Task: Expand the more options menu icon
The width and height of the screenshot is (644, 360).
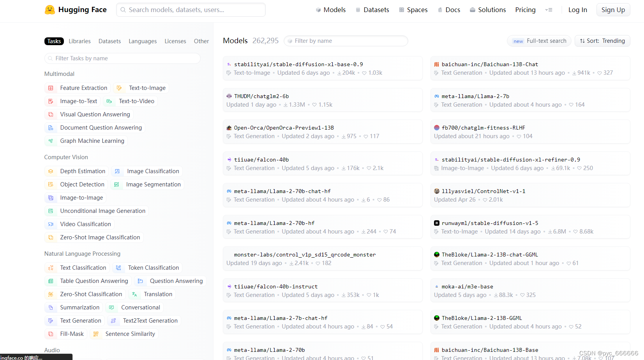Action: (549, 10)
